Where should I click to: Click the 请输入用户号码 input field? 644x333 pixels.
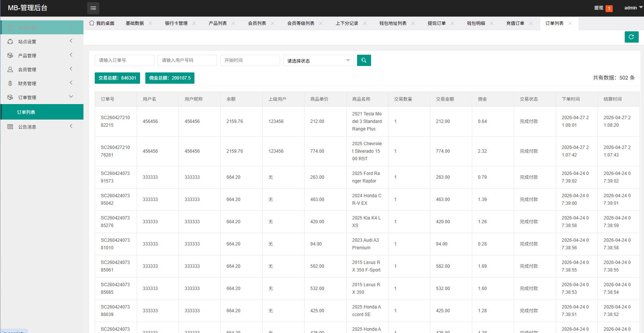pyautogui.click(x=187, y=60)
